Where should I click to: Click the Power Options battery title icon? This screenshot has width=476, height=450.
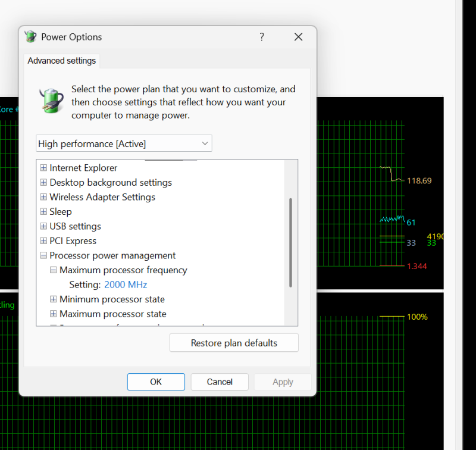[31, 37]
